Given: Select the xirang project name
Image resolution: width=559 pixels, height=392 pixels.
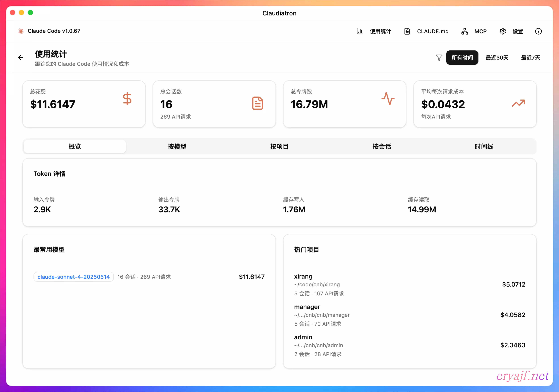Looking at the screenshot, I should pos(303,276).
